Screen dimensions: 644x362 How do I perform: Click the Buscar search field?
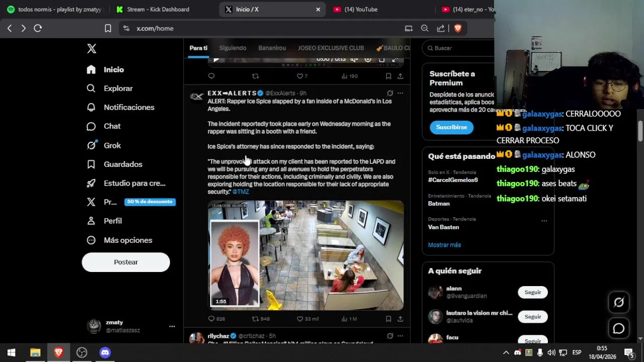click(459, 48)
